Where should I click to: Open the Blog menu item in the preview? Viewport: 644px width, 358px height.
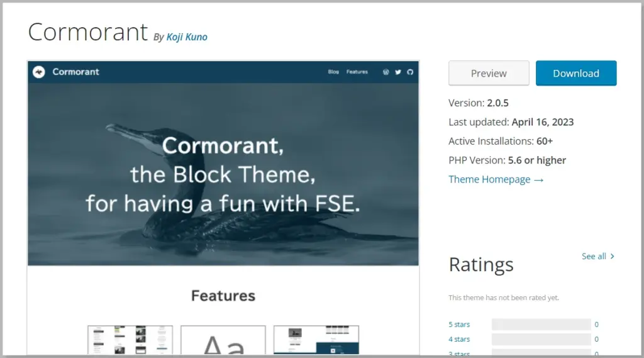click(x=333, y=72)
